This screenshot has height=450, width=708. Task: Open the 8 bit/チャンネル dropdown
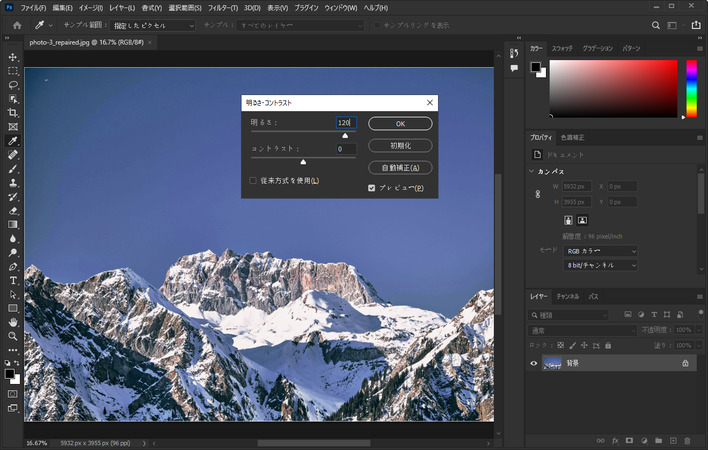pyautogui.click(x=601, y=265)
